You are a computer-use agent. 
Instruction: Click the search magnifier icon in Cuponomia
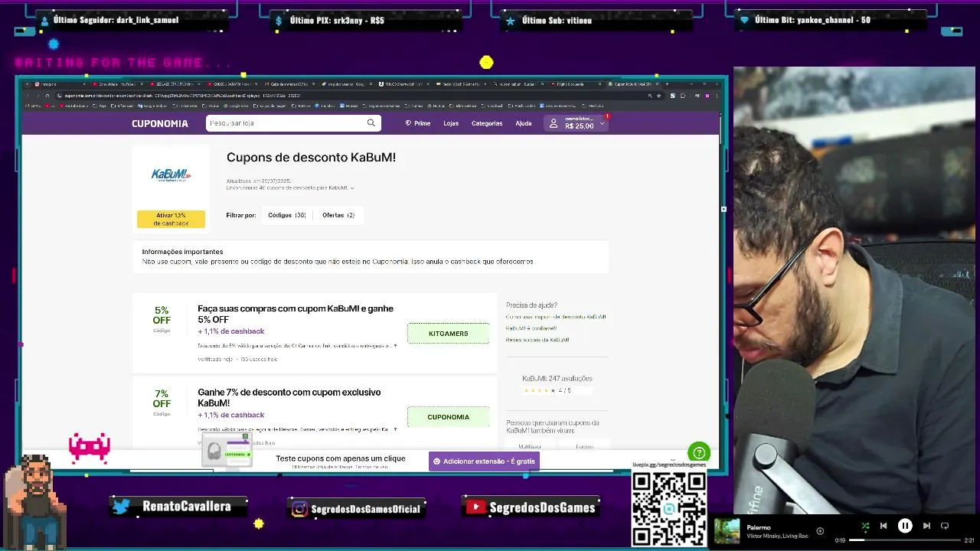[371, 122]
